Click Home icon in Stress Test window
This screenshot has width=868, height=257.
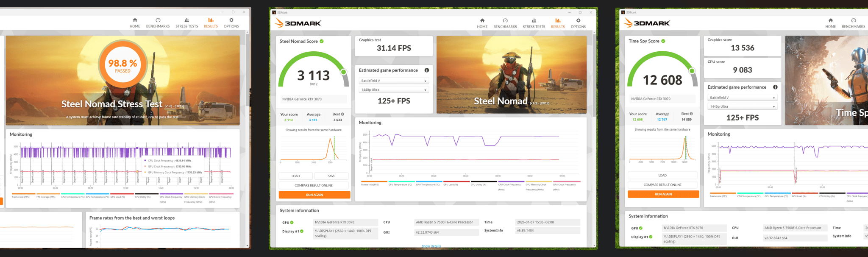point(135,23)
